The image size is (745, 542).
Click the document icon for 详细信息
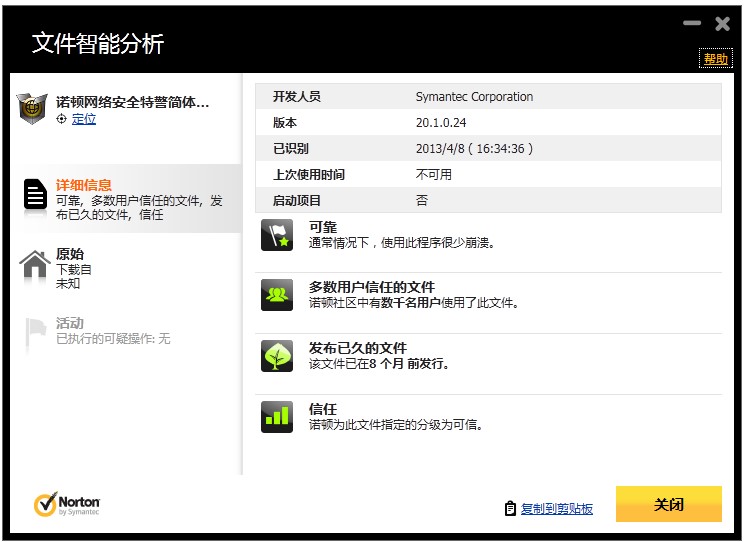click(x=35, y=194)
